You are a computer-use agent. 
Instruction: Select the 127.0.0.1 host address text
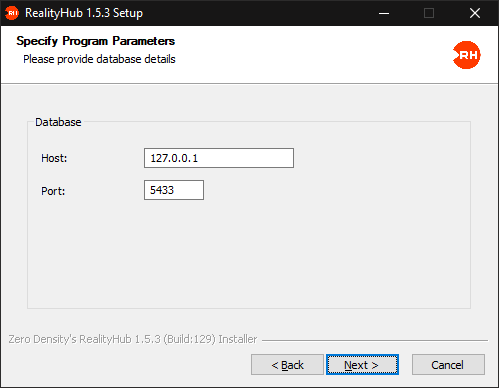click(x=174, y=158)
